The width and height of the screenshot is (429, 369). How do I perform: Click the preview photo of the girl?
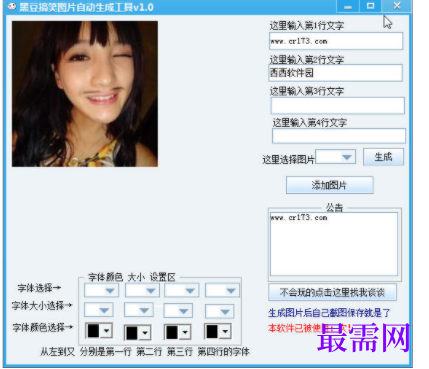pos(85,94)
